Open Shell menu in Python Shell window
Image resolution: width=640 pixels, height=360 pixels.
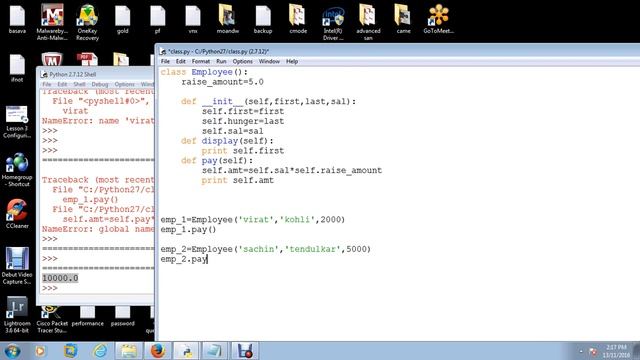pos(79,84)
